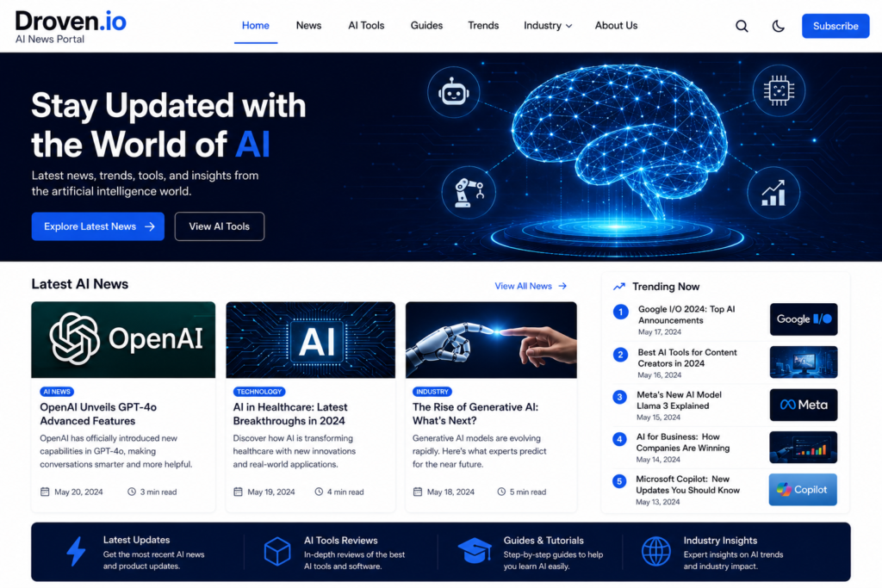Click trending rank number 1 badge
Image resolution: width=882 pixels, height=588 pixels.
coord(620,312)
